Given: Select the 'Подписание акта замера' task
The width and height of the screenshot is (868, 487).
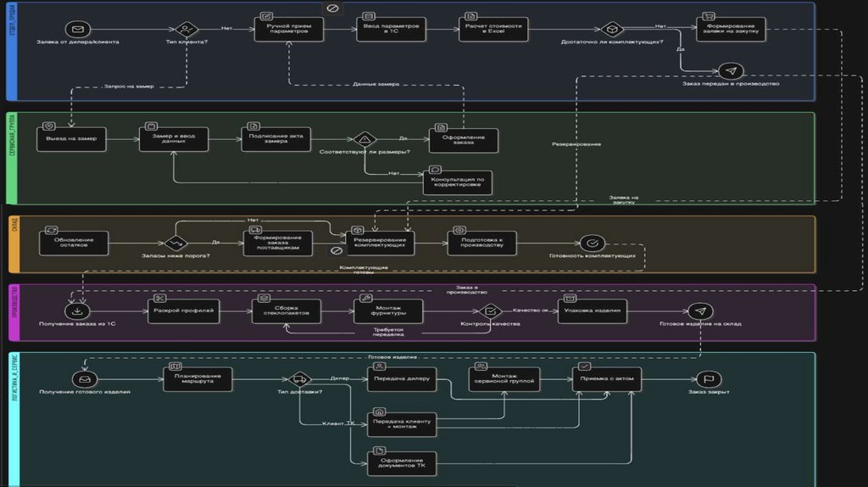Looking at the screenshot, I should click(275, 139).
